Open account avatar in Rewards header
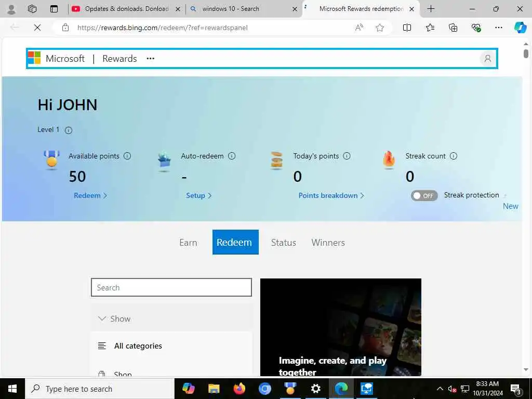The height and width of the screenshot is (399, 532). point(487,59)
